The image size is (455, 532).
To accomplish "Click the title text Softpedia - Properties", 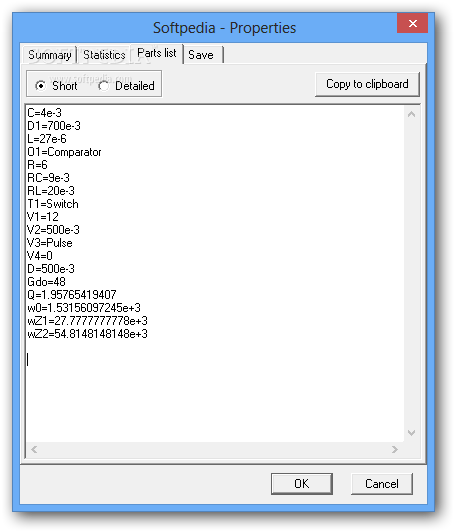I will [x=224, y=28].
